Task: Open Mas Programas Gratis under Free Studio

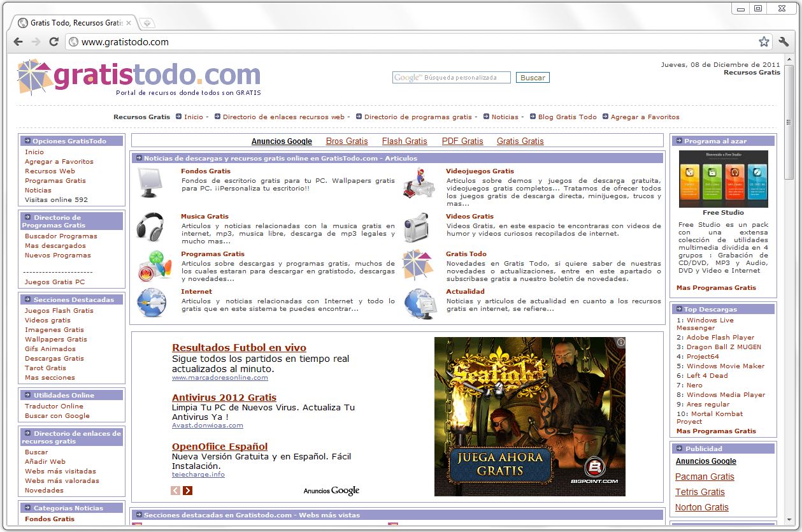Action: pos(716,288)
